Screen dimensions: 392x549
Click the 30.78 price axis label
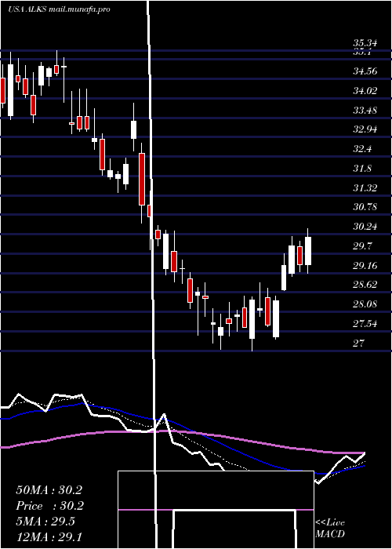coord(365,207)
